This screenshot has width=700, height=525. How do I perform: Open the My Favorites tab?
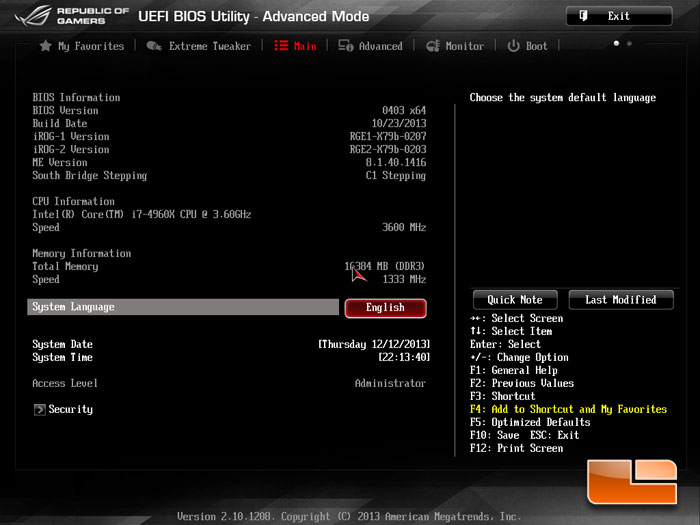click(x=82, y=46)
